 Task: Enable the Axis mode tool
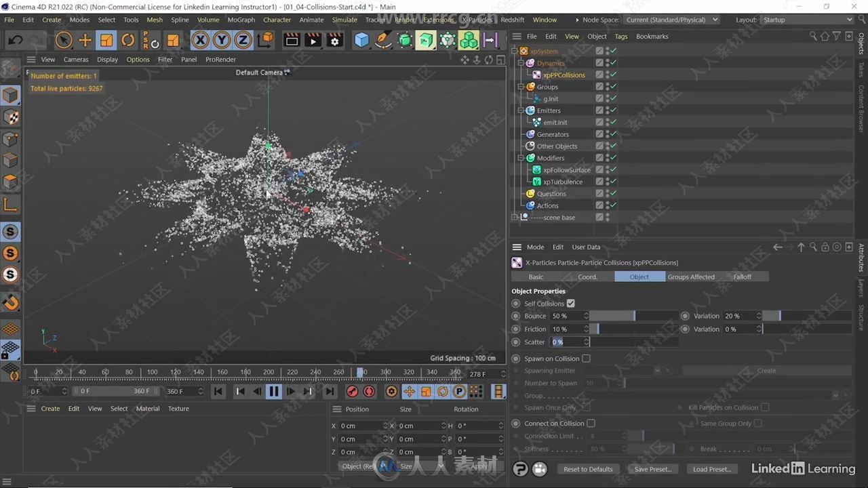click(10, 205)
